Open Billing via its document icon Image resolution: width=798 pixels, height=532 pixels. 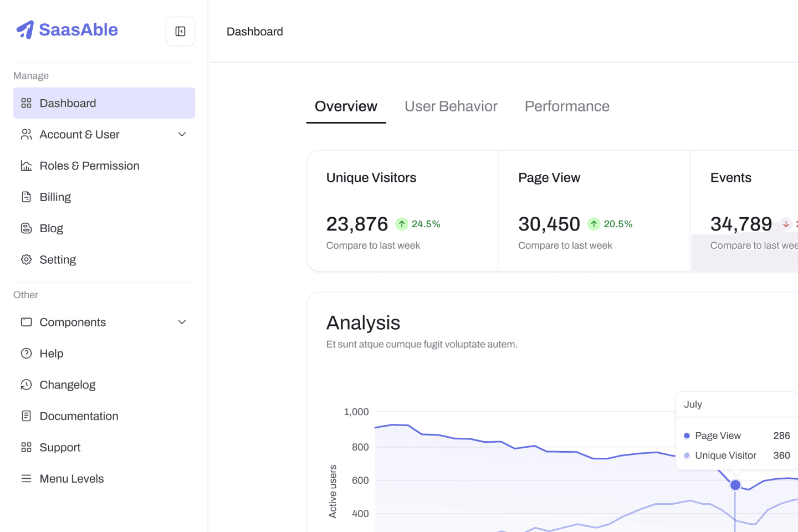pyautogui.click(x=26, y=197)
